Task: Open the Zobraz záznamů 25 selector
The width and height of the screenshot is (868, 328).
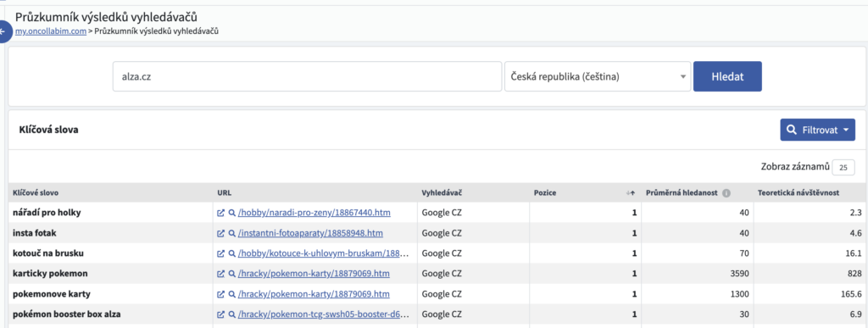Action: [x=843, y=167]
